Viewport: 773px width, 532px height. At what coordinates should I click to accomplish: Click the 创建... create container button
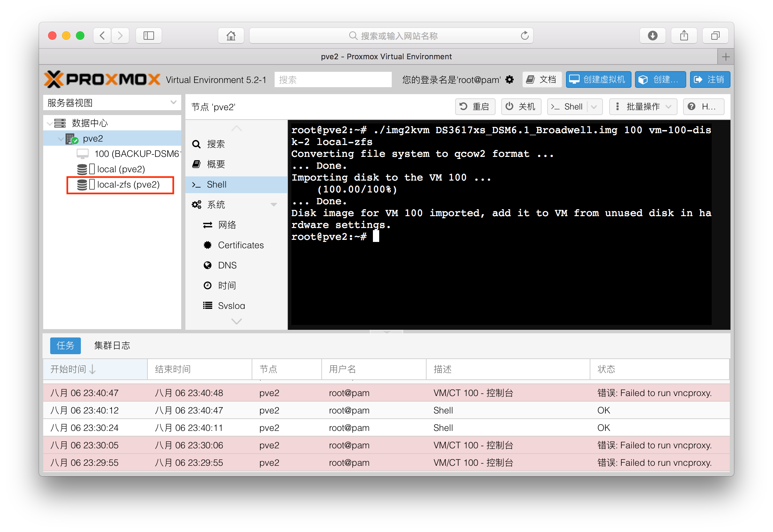tap(660, 79)
